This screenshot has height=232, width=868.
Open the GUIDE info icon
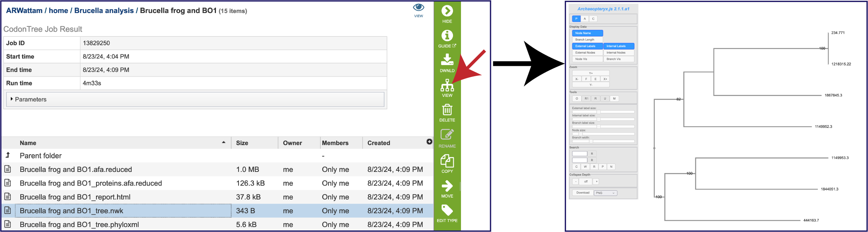coord(447,36)
